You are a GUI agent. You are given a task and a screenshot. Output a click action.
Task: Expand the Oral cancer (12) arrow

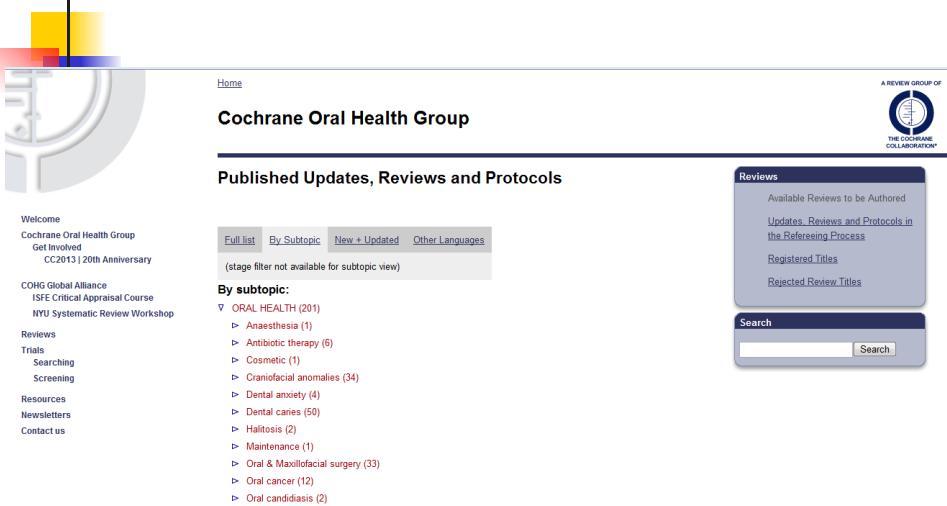[236, 481]
